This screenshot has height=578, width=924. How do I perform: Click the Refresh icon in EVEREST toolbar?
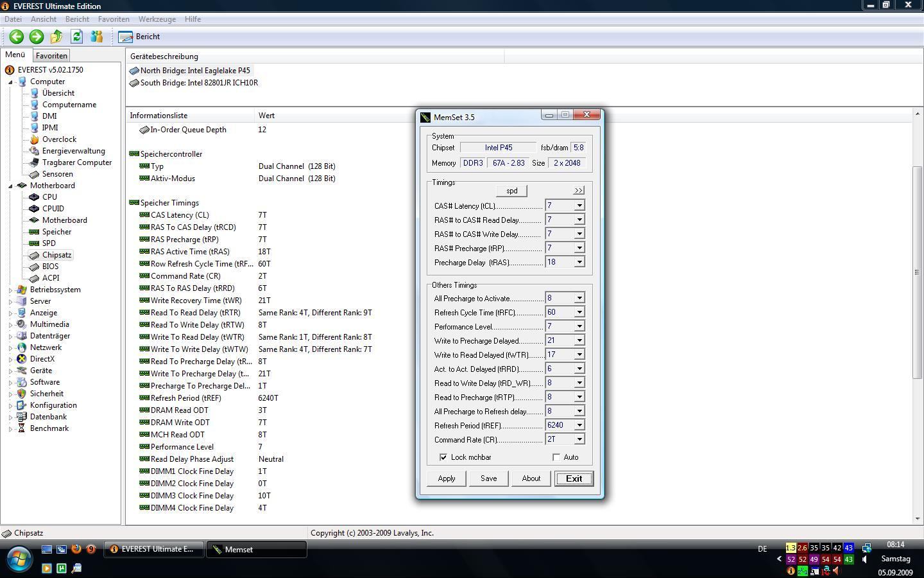(x=76, y=37)
